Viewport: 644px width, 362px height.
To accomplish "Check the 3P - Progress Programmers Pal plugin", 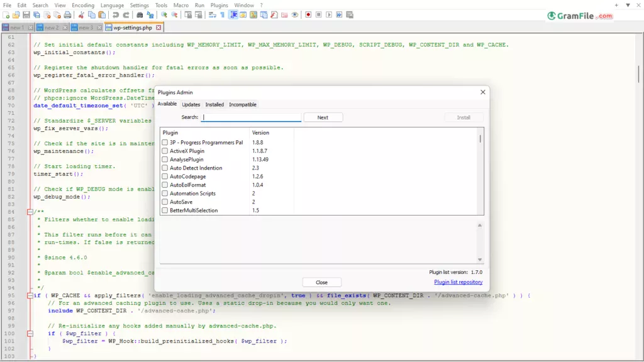I will [165, 143].
